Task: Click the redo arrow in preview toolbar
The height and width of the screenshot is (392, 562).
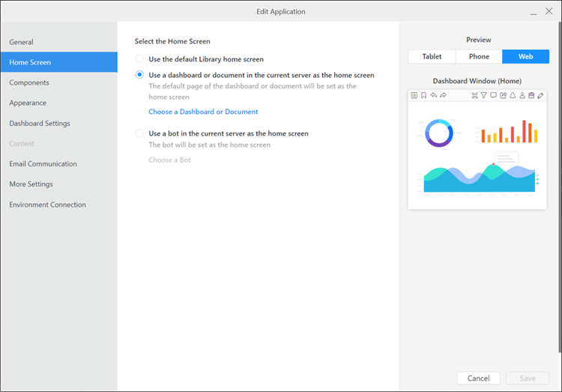Action: click(x=444, y=96)
